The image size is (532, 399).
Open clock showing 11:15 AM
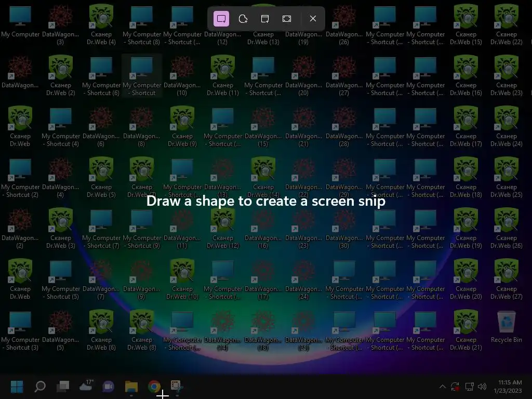(508, 387)
